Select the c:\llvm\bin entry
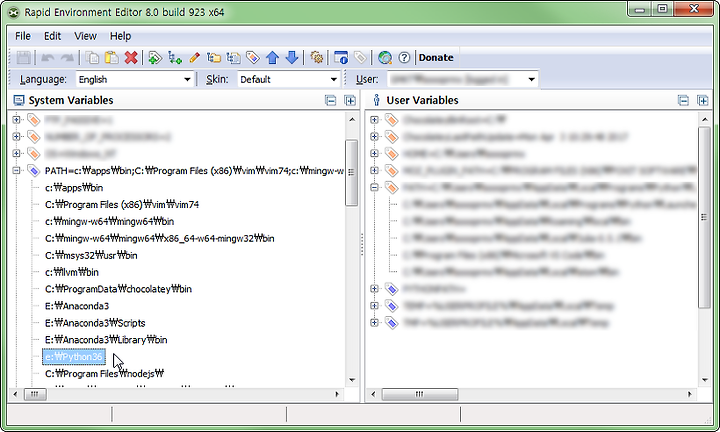The height and width of the screenshot is (432, 720). click(x=72, y=272)
